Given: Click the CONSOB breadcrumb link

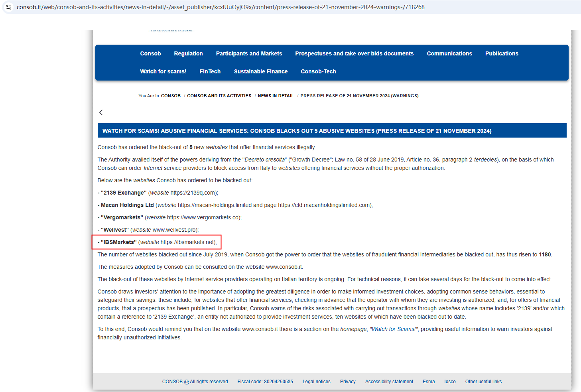Looking at the screenshot, I should tap(171, 96).
